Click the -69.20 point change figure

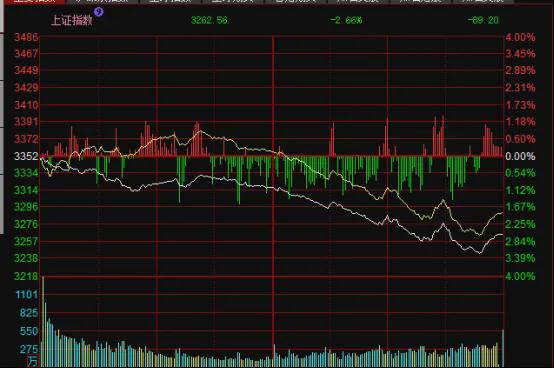pyautogui.click(x=483, y=20)
